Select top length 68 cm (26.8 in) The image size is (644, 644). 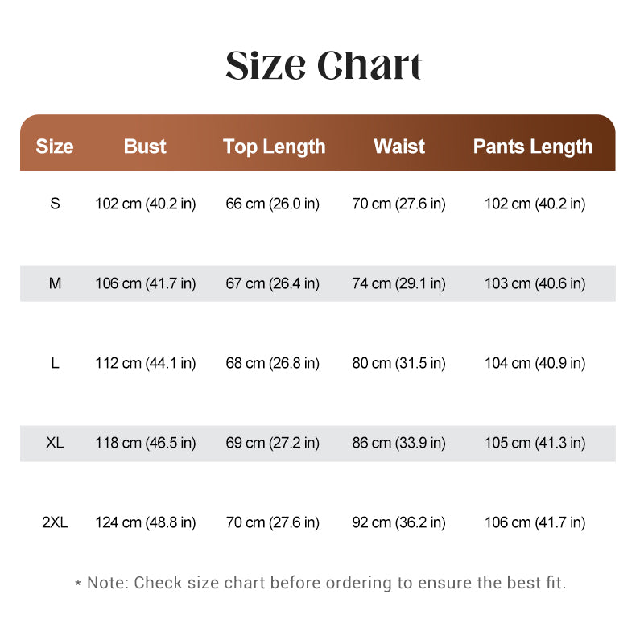[272, 364]
